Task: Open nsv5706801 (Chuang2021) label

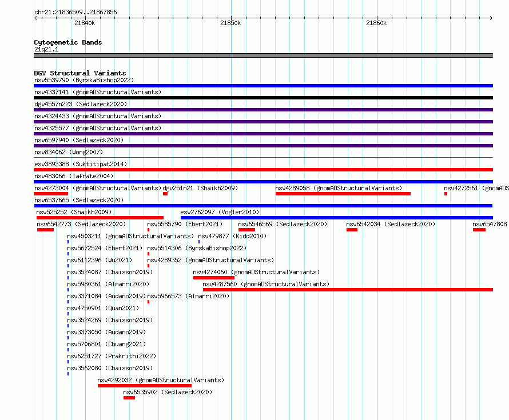Action: [x=106, y=344]
